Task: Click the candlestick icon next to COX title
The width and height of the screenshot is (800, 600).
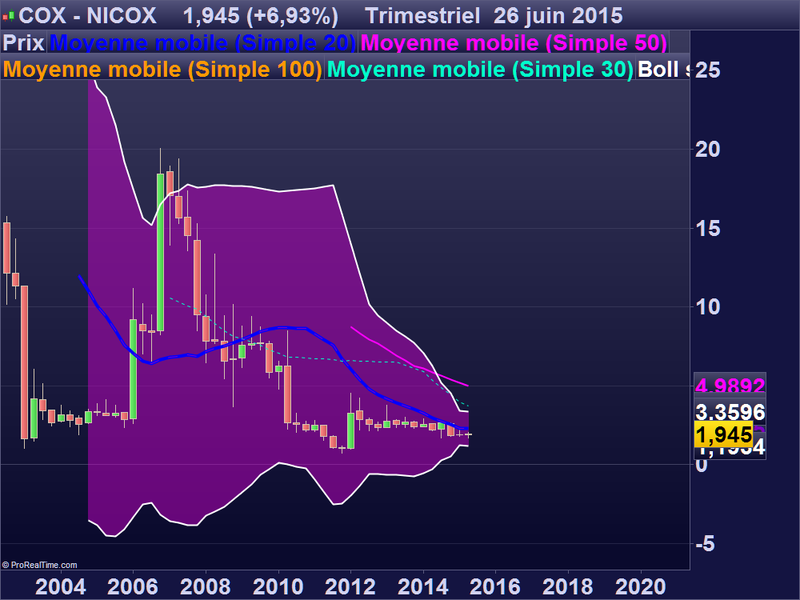Action: point(8,16)
